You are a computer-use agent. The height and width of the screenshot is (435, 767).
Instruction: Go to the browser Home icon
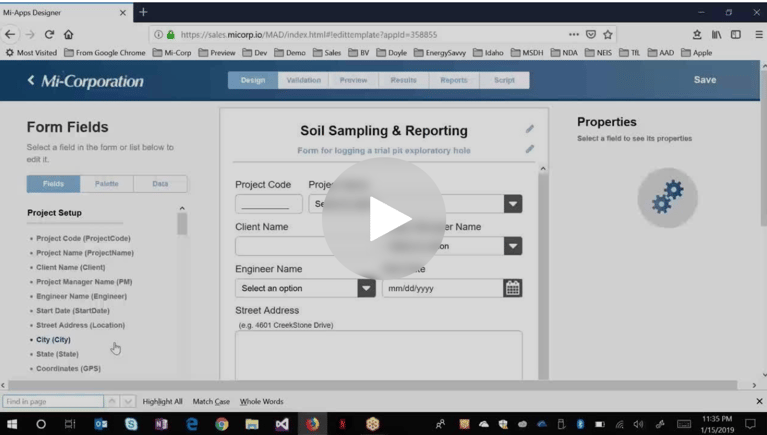click(68, 34)
